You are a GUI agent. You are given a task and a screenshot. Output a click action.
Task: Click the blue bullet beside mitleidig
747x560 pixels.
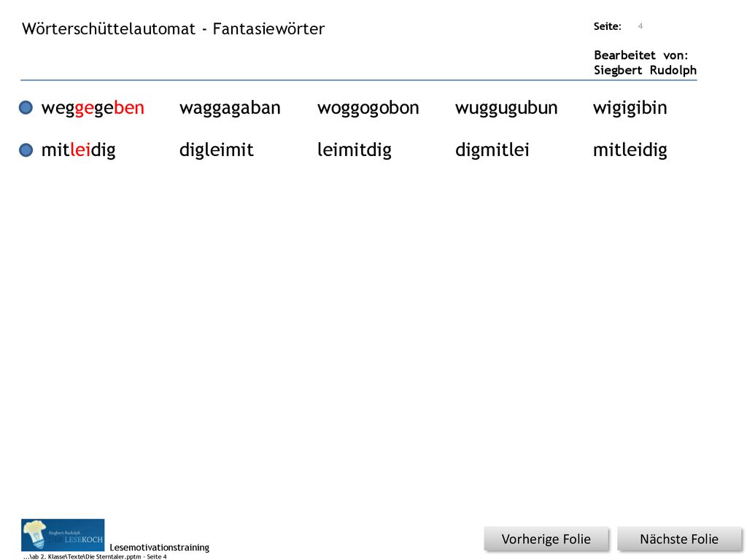[x=26, y=150]
